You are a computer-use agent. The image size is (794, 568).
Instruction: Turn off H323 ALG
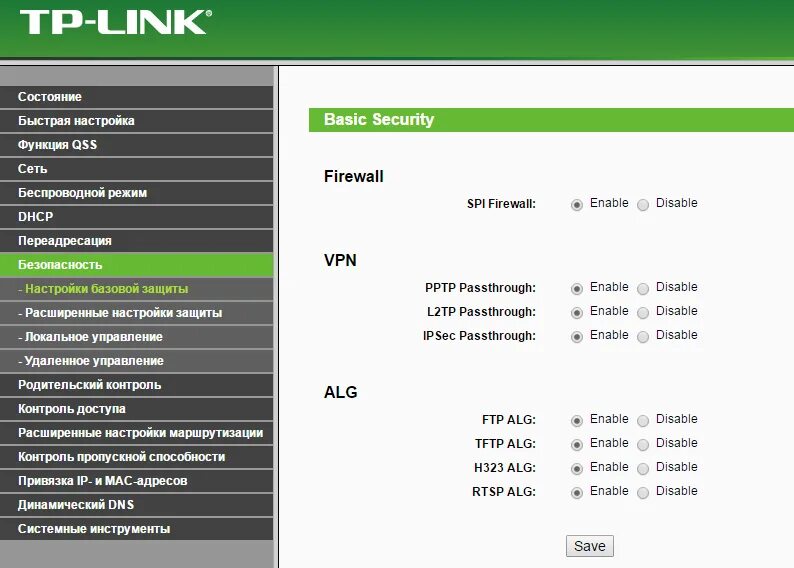(643, 469)
